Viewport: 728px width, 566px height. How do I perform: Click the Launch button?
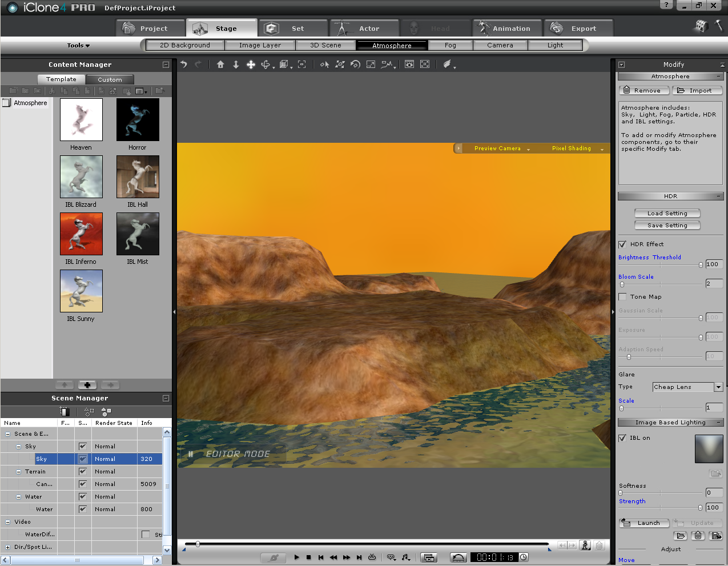(643, 523)
